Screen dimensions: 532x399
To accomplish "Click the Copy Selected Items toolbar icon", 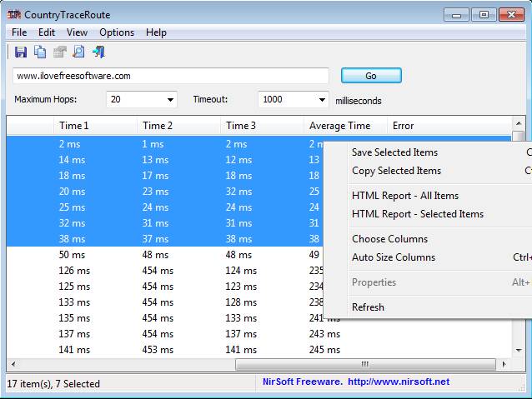I will 40,52.
